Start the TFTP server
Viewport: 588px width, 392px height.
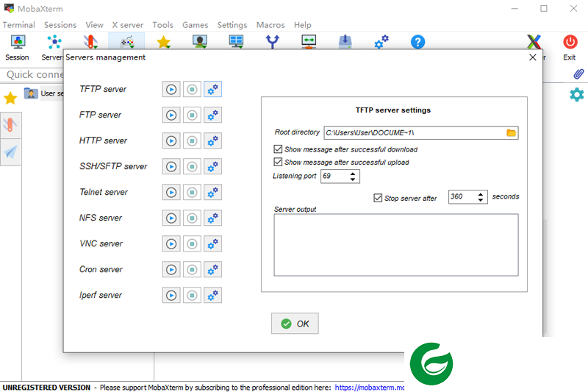[171, 89]
